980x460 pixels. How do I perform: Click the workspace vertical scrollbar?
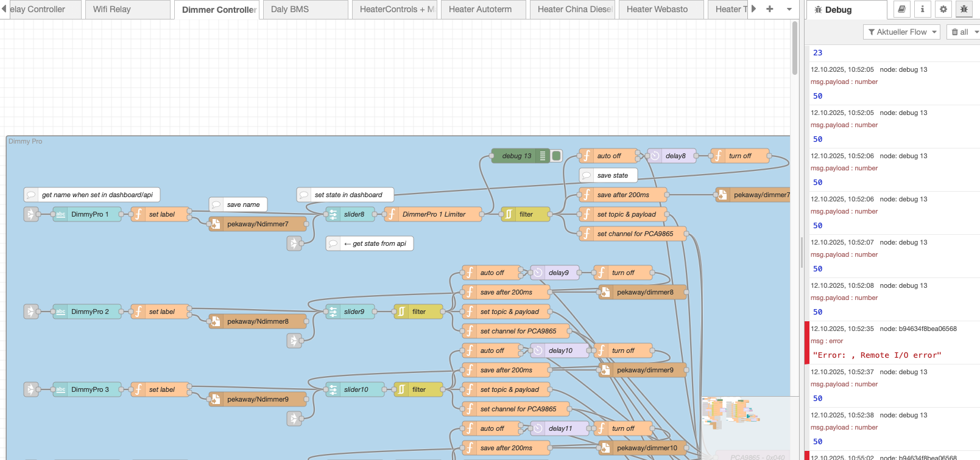click(794, 49)
